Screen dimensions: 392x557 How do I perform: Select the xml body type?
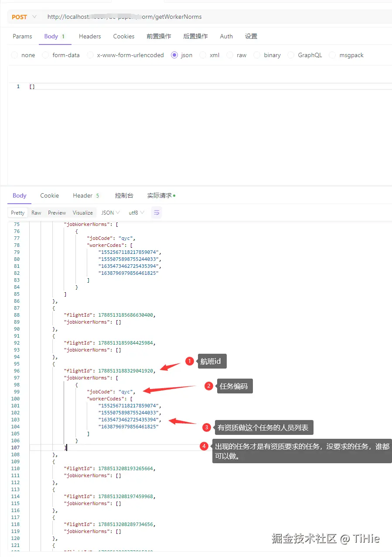click(209, 55)
